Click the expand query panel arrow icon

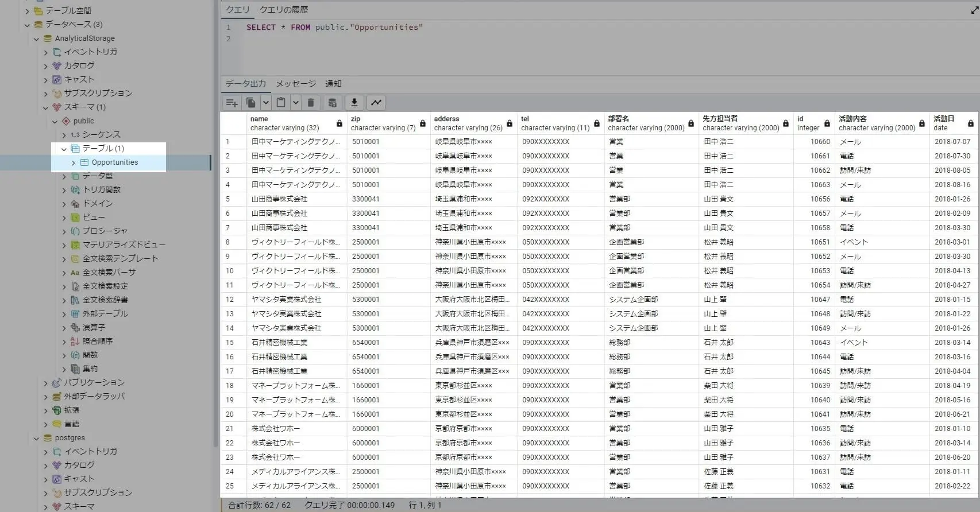[974, 10]
